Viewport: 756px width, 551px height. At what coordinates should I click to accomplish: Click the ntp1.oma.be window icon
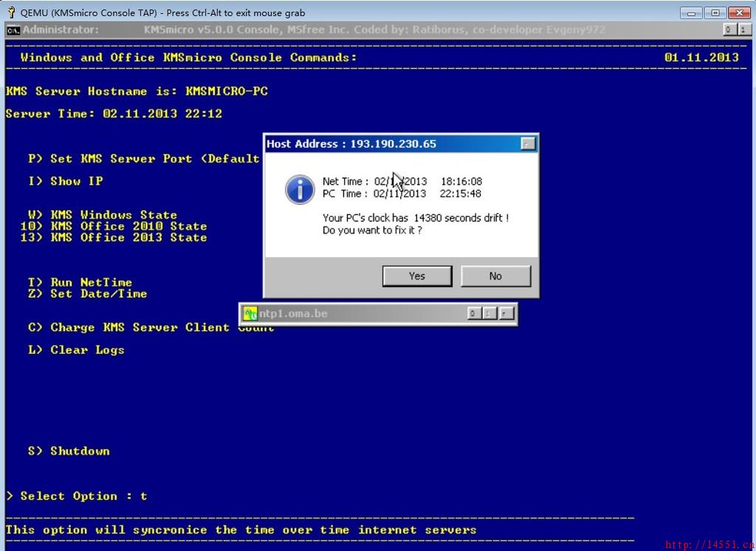[x=250, y=314]
